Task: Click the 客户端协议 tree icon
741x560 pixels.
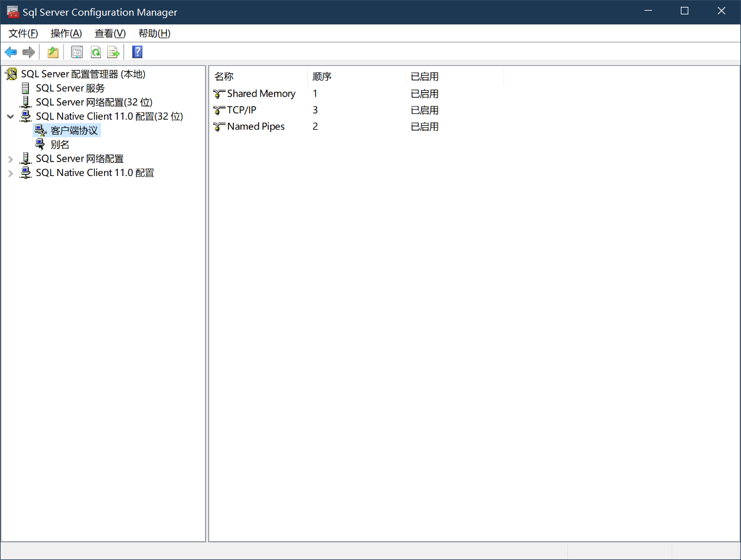Action: click(x=41, y=130)
